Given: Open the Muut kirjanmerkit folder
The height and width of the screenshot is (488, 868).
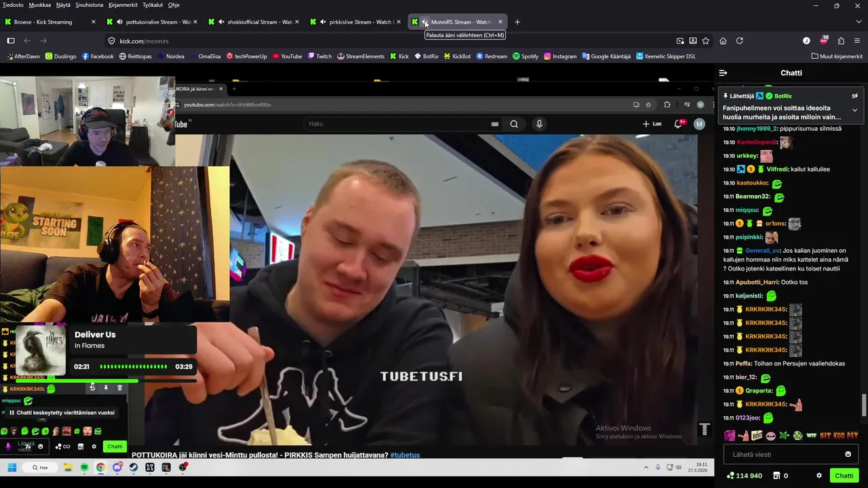Looking at the screenshot, I should click(x=836, y=56).
